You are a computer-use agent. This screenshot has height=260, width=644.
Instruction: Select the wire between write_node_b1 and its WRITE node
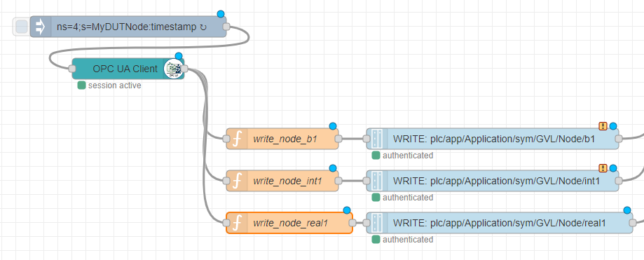[352, 139]
